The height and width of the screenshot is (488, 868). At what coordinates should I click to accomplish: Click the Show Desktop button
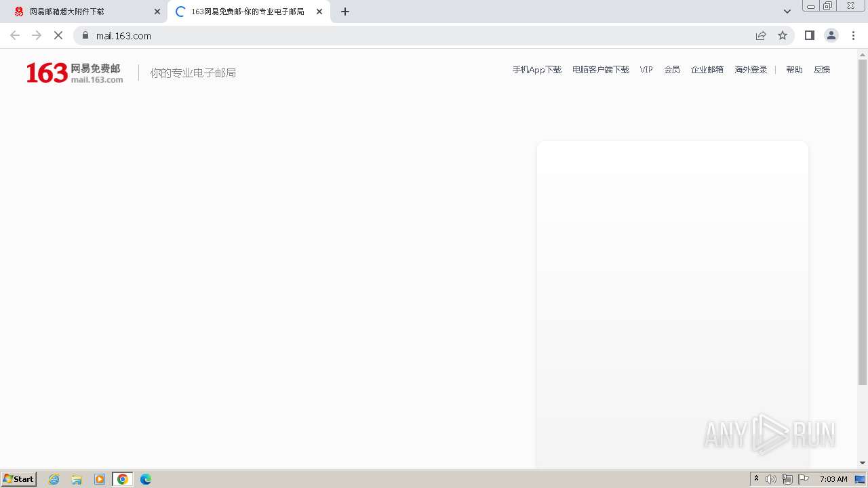click(860, 479)
